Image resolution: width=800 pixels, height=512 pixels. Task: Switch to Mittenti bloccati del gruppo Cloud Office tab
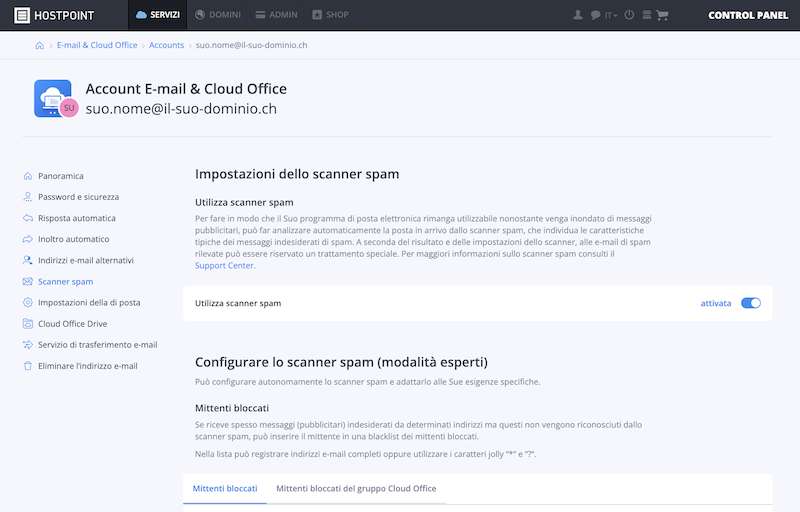(x=356, y=489)
